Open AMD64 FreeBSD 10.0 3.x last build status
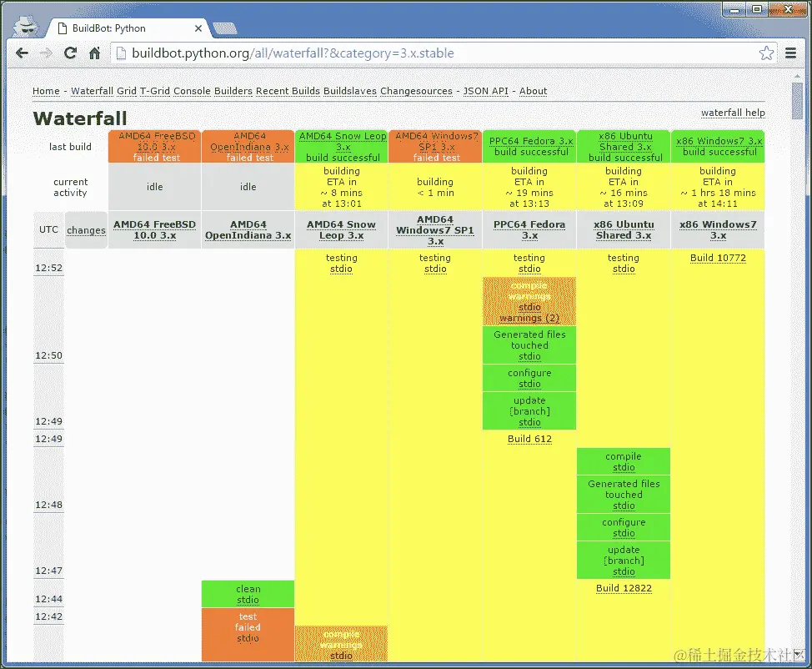812x669 pixels. point(155,147)
